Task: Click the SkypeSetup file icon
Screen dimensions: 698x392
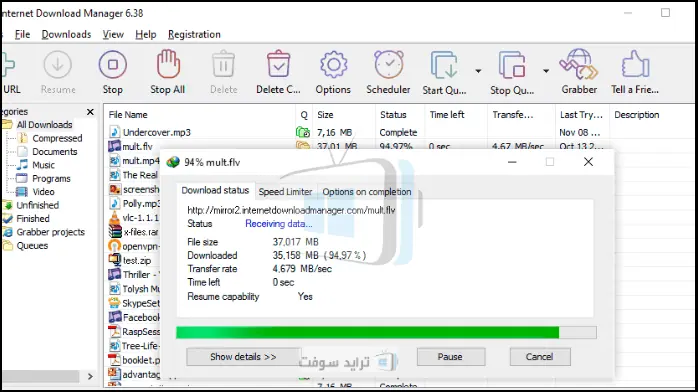Action: (x=114, y=303)
